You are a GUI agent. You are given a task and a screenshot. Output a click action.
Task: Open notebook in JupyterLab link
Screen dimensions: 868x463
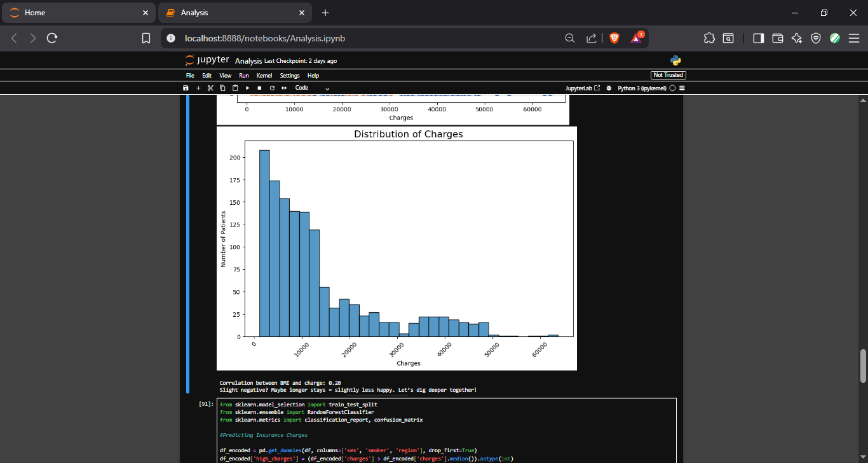583,88
